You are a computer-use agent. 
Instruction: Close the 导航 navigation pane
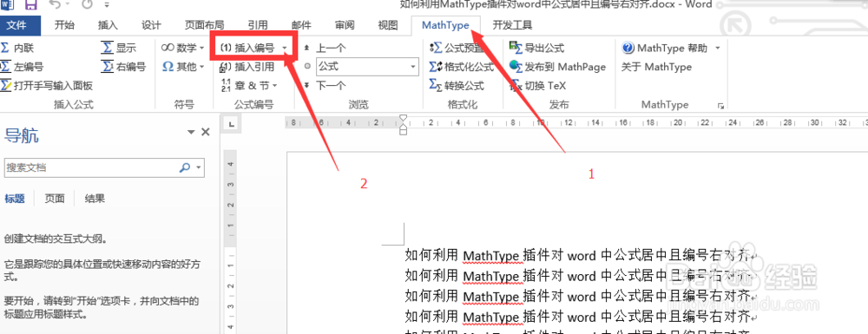click(x=206, y=132)
